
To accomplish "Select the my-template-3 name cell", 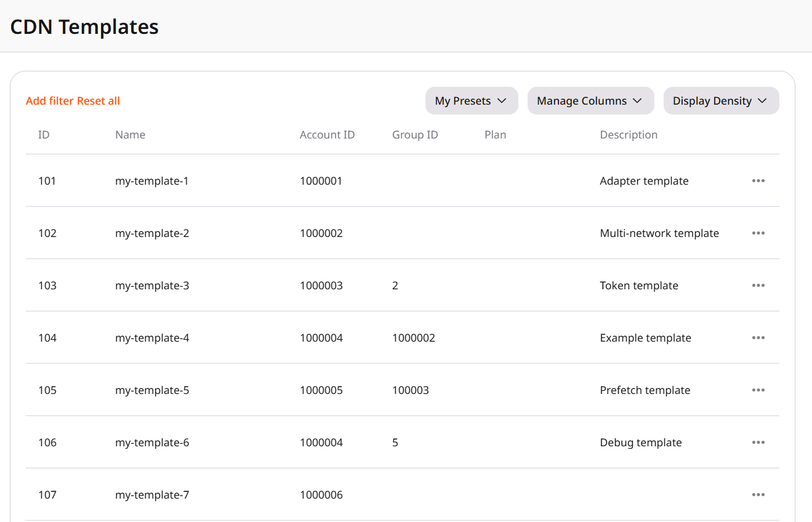I will click(x=152, y=286).
